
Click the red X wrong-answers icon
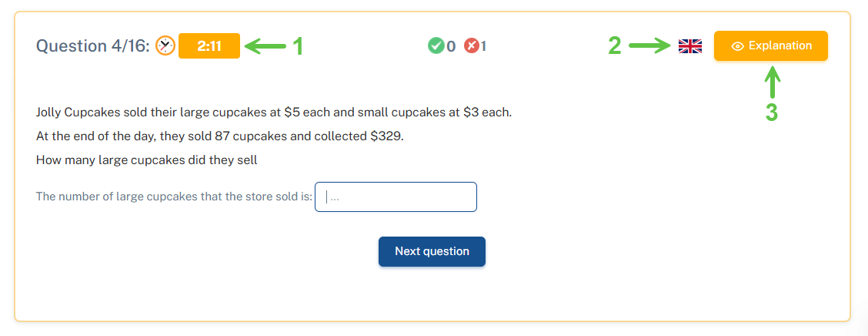472,46
